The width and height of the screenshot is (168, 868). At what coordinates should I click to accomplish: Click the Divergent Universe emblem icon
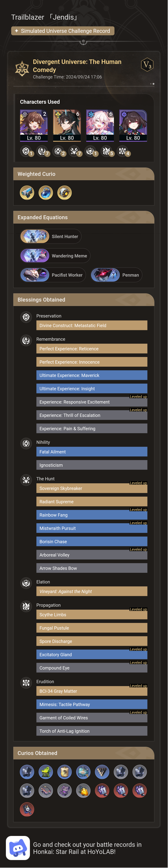[x=22, y=67]
